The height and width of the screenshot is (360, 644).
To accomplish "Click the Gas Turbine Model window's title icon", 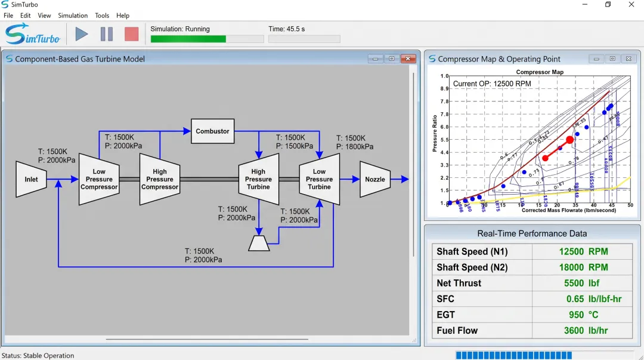I will click(9, 59).
